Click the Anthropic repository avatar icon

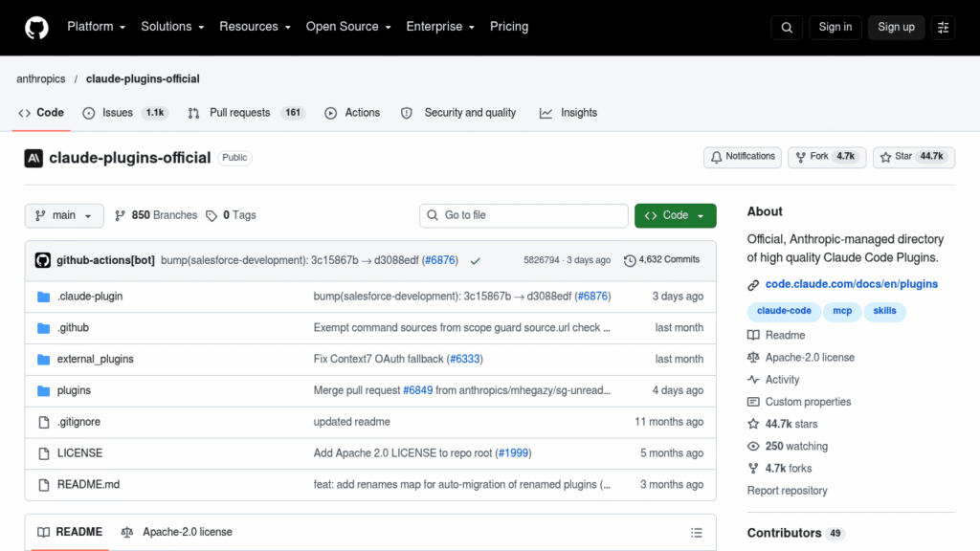tap(33, 158)
